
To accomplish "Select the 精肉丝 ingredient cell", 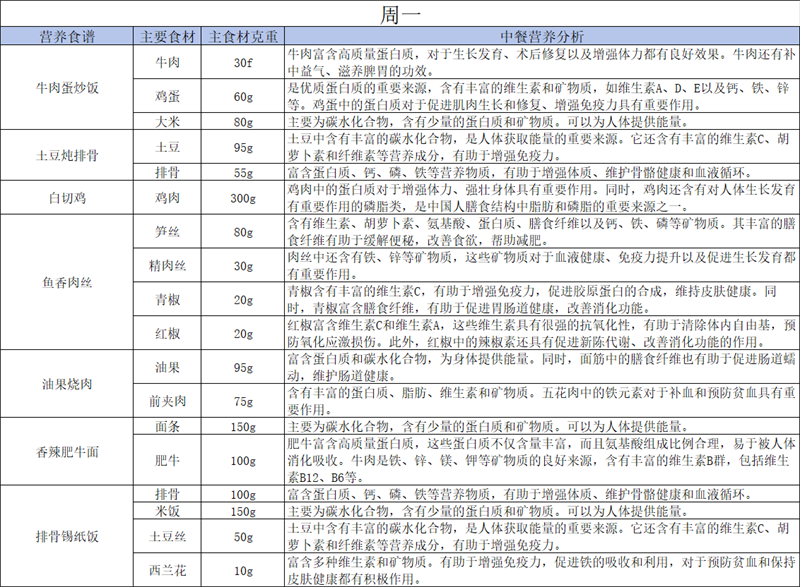I will tap(168, 265).
